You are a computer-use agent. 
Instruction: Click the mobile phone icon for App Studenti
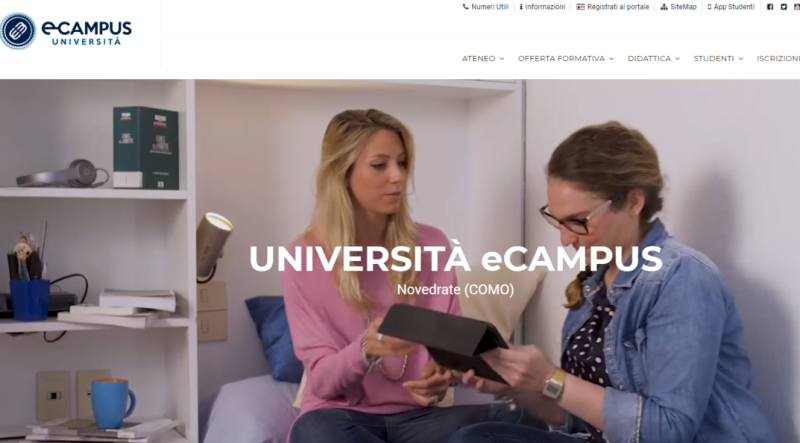coord(709,7)
